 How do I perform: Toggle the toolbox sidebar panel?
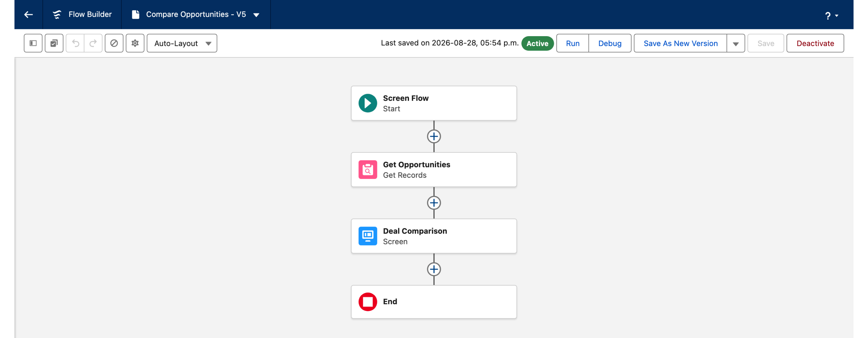(33, 43)
